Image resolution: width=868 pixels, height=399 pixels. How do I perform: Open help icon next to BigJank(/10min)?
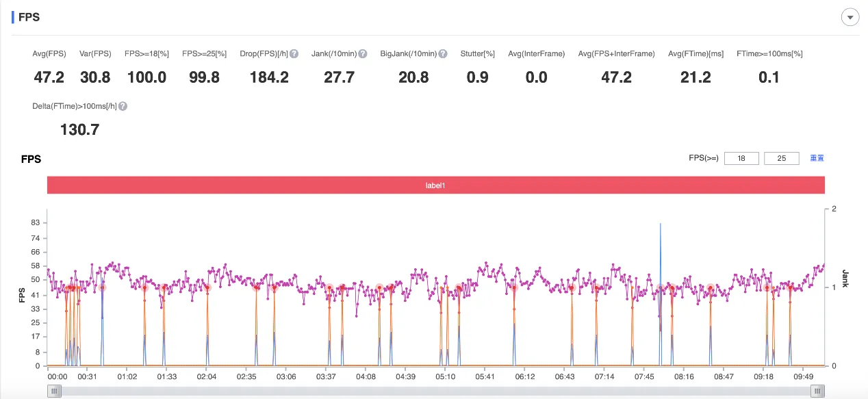pyautogui.click(x=443, y=54)
